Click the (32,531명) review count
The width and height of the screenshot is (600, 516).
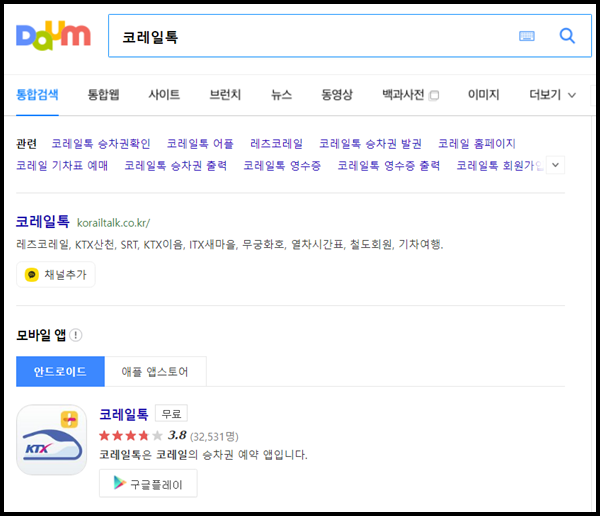coord(214,436)
